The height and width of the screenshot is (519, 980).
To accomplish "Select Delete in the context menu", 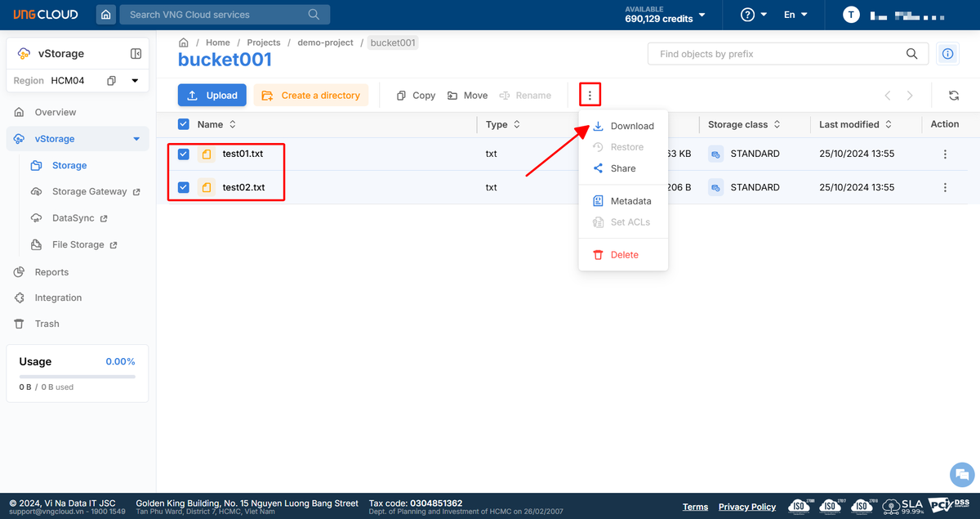I will pyautogui.click(x=624, y=255).
